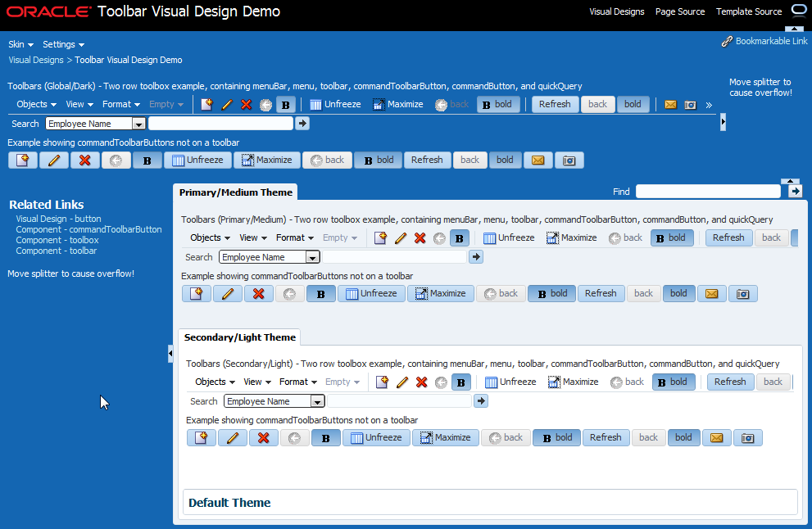The width and height of the screenshot is (812, 529).
Task: Click the go arrow beside Global/Dark search field
Action: (x=302, y=123)
